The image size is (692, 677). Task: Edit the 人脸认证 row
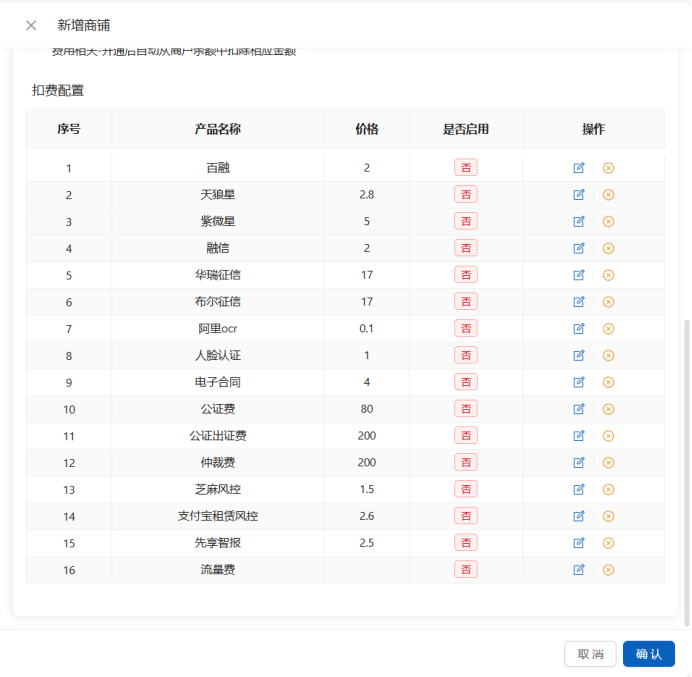click(579, 355)
